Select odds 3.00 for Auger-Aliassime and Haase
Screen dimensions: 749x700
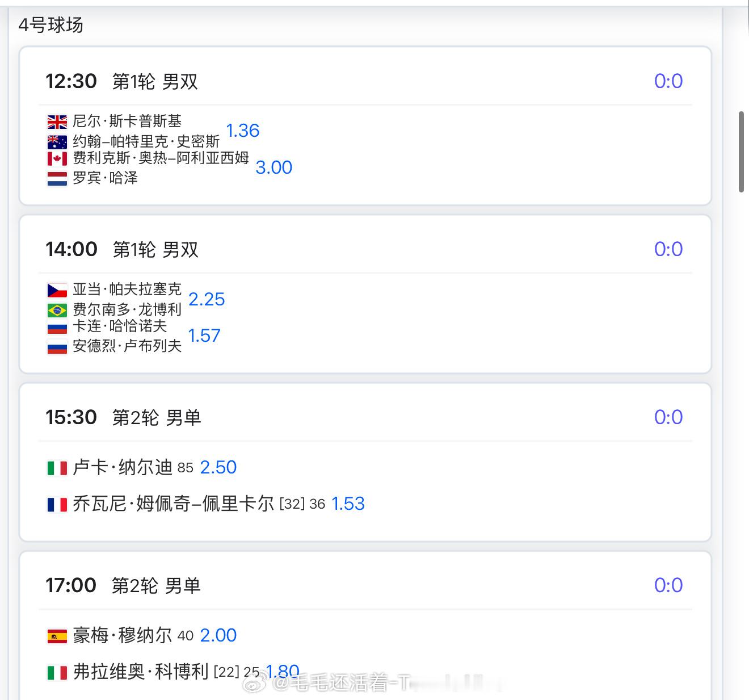[273, 167]
